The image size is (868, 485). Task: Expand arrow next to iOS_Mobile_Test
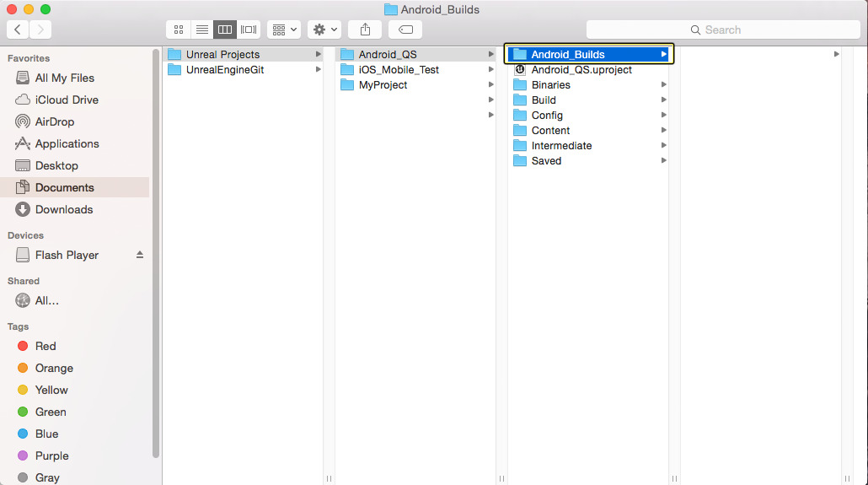[x=491, y=69]
